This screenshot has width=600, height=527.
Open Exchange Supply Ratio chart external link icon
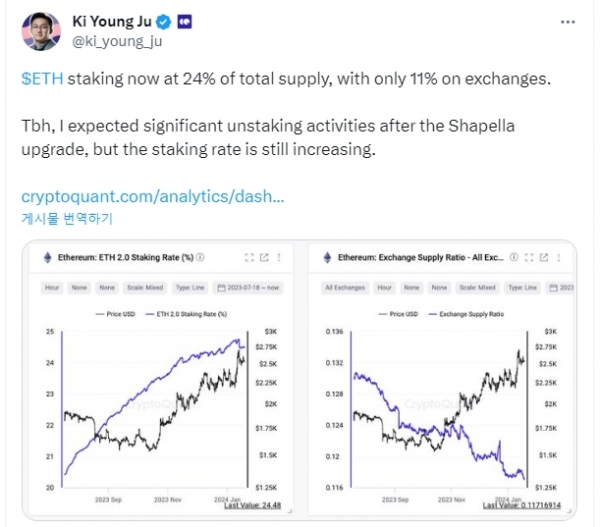pyautogui.click(x=544, y=257)
